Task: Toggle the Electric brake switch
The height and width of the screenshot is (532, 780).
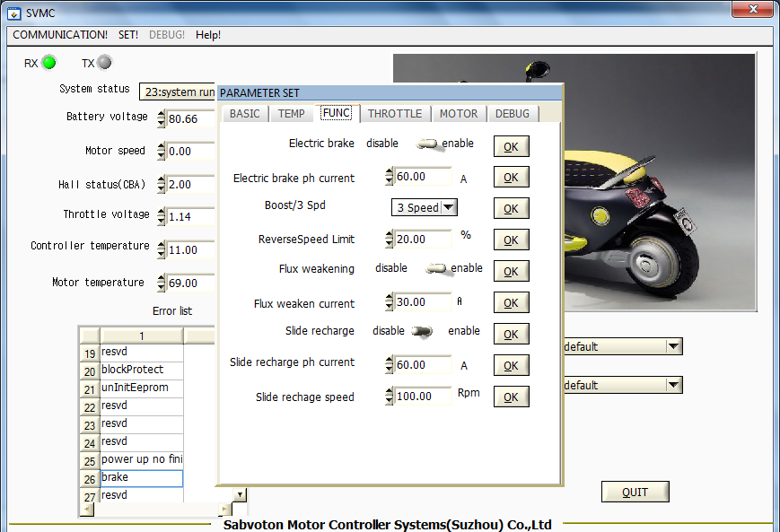Action: pyautogui.click(x=426, y=144)
